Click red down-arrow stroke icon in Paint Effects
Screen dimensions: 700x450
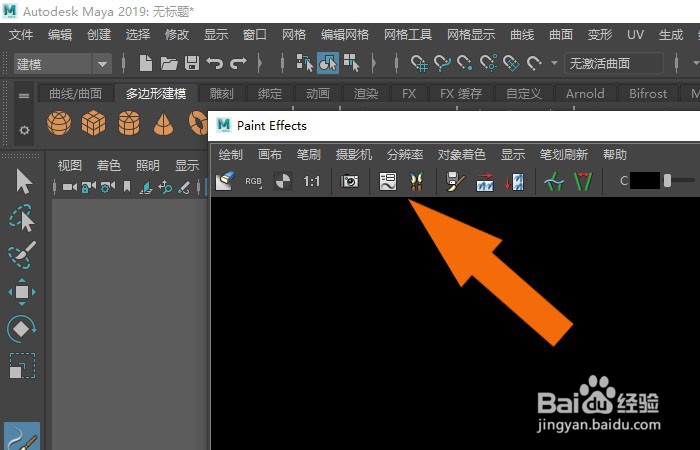coord(514,182)
